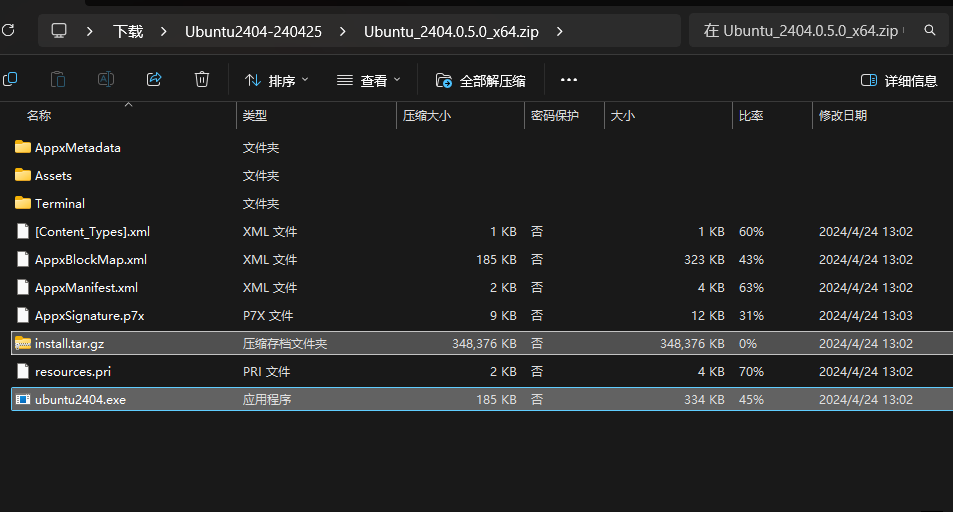
Task: Click the 323 KB size cell
Action: click(704, 260)
